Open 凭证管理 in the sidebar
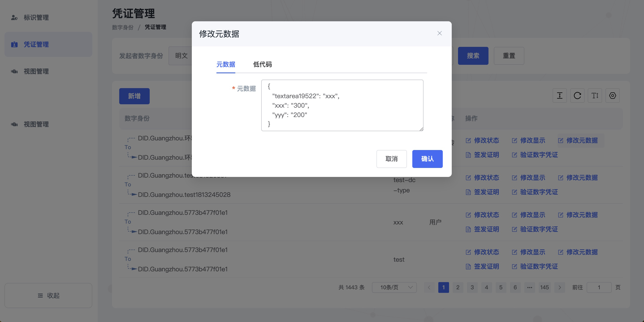Screen dimensions: 644x322 point(36,44)
